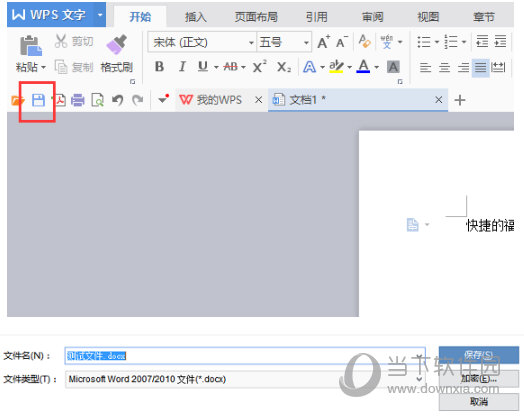524x418 pixels.
Task: Expand quick access toolbar customize arrow
Action: 163,99
